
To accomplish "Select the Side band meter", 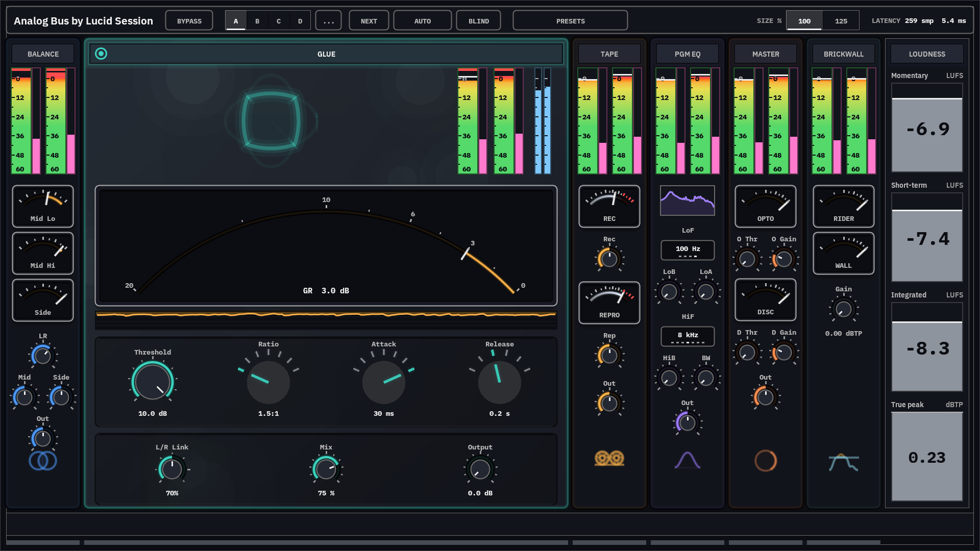I will point(43,300).
